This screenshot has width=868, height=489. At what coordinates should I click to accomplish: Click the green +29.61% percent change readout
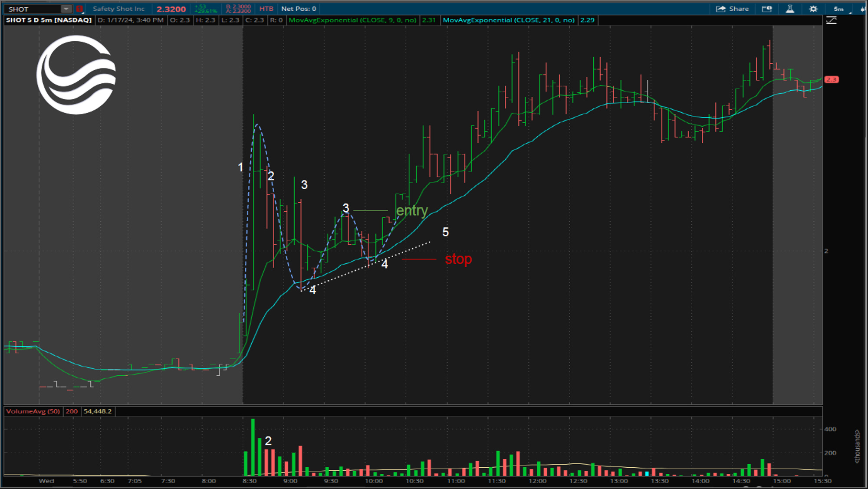(205, 10)
